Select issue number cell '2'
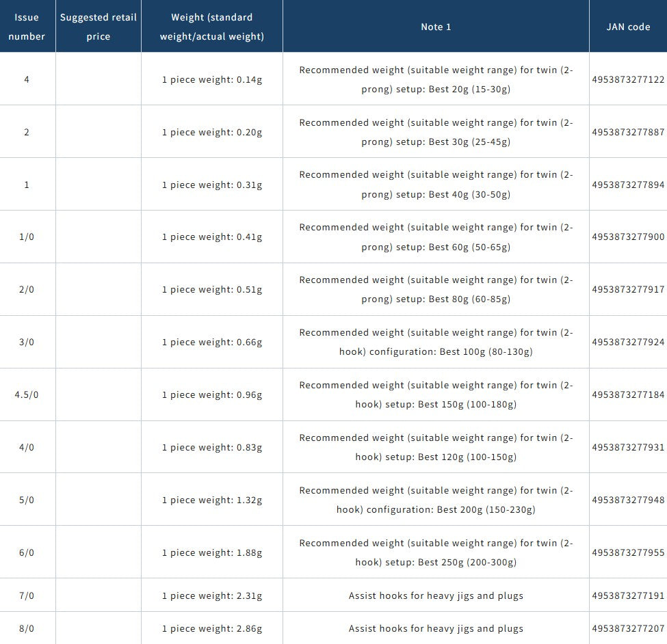The width and height of the screenshot is (667, 644). (x=27, y=132)
